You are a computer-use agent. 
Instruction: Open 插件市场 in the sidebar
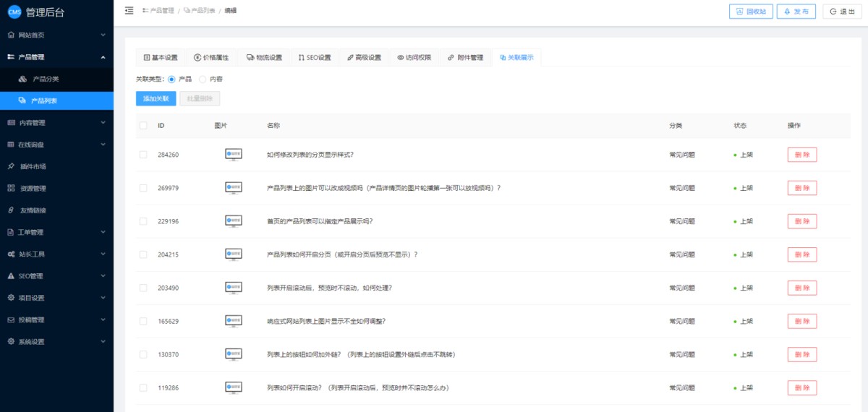coord(33,166)
